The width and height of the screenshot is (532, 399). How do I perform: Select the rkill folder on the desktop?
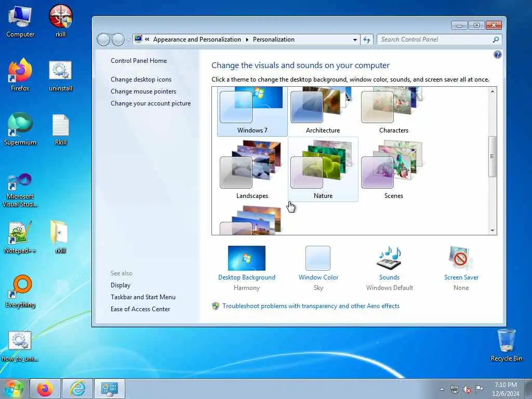pos(60,237)
